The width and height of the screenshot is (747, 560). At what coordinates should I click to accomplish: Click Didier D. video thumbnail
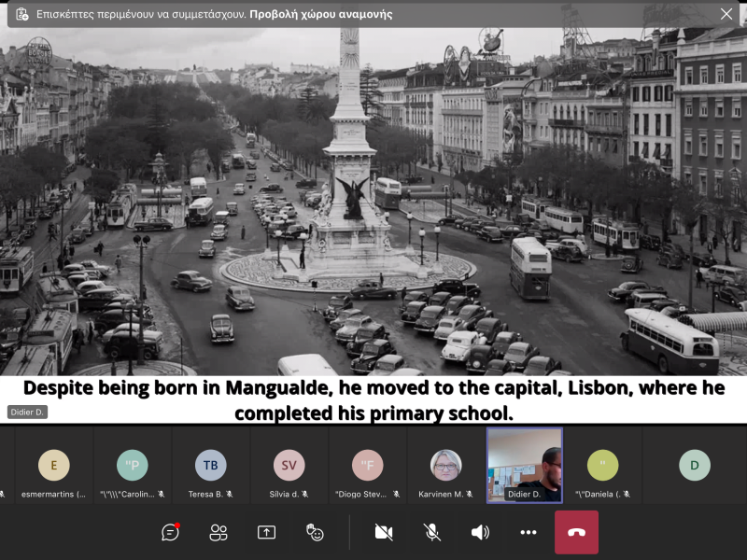[x=525, y=465]
